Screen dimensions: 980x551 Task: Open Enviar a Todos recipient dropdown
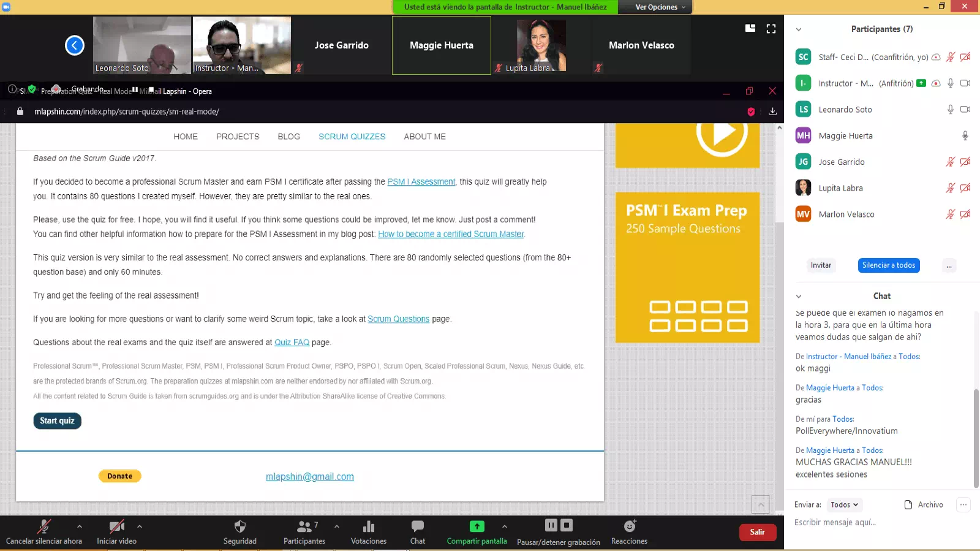[844, 504]
